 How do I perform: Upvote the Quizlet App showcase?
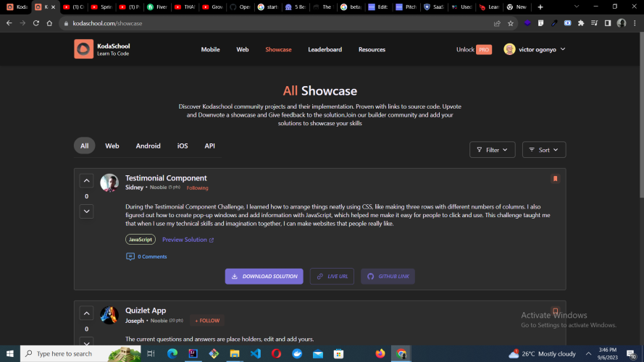coord(87,313)
